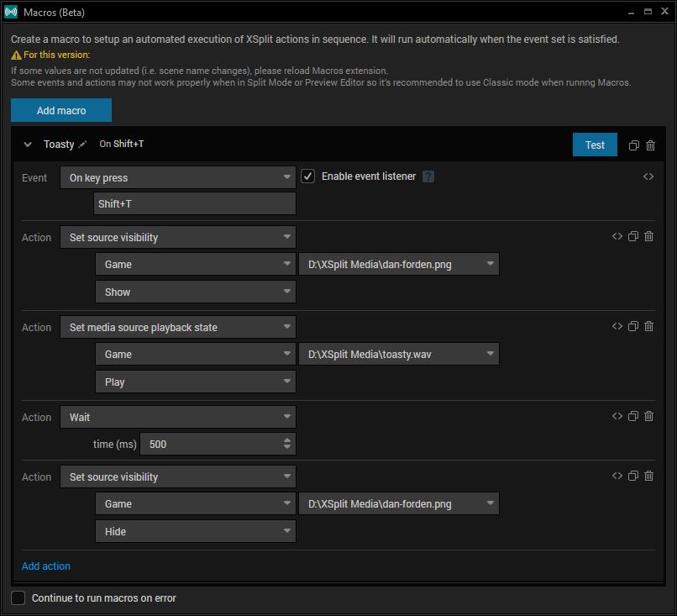The image size is (677, 616).
Task: Open action type dropdown of the Show action
Action: tap(178, 237)
